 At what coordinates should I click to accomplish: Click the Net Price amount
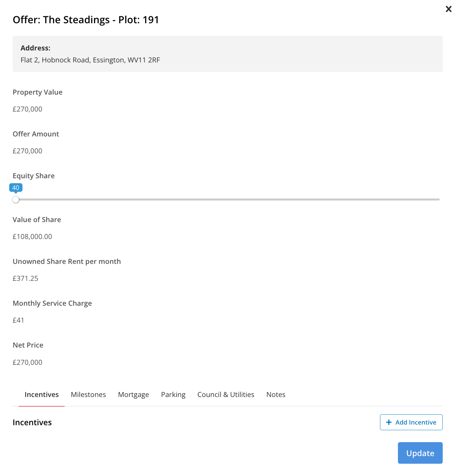(28, 362)
